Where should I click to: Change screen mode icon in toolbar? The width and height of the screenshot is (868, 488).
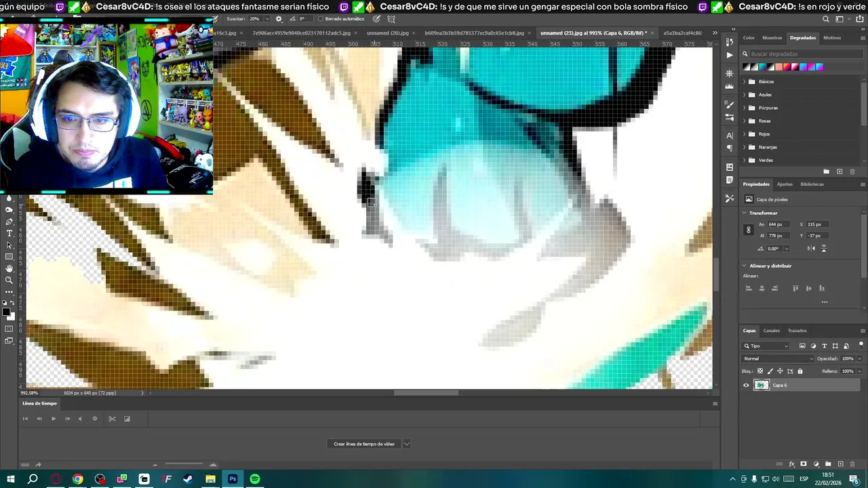pyautogui.click(x=9, y=340)
